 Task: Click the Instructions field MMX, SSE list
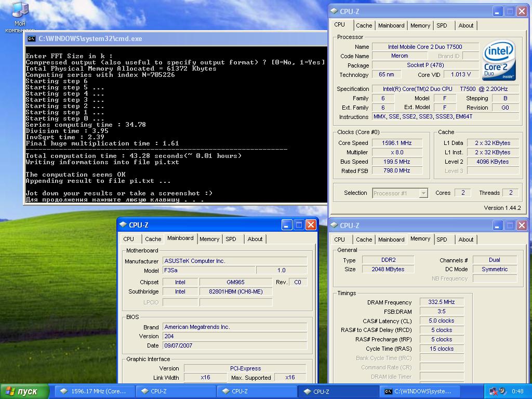coord(445,116)
